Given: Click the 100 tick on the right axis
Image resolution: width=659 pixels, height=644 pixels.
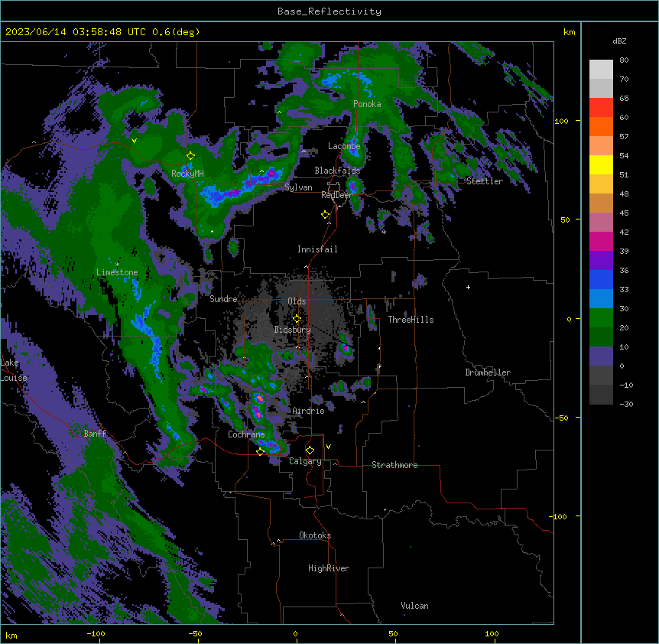Looking at the screenshot, I should pos(561,121).
